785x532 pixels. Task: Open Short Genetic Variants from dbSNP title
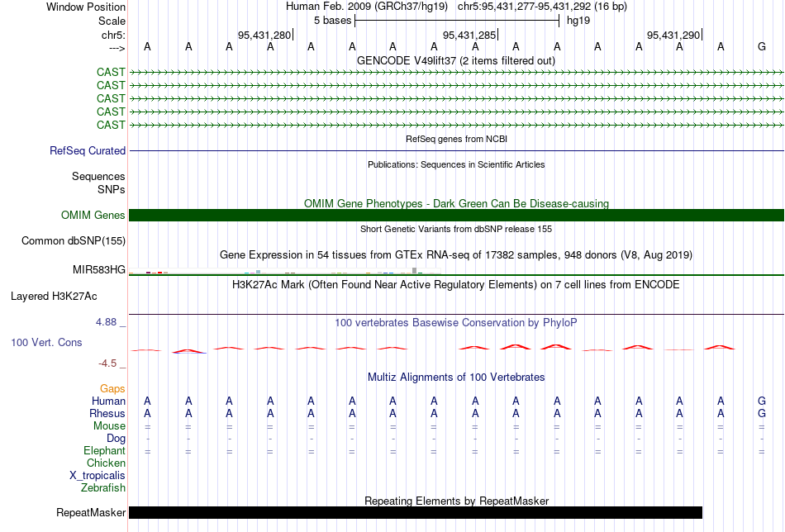click(456, 229)
